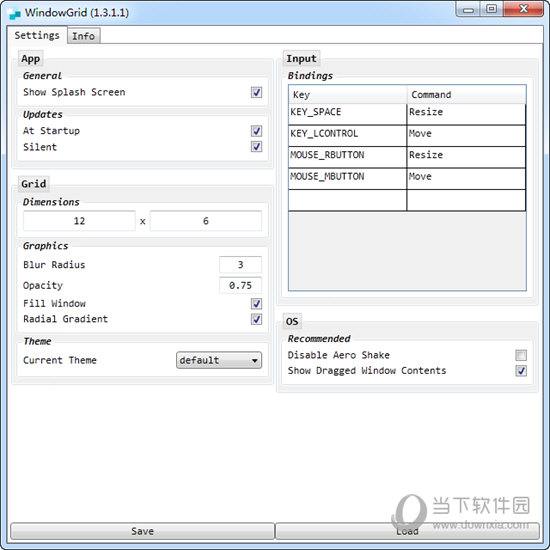Switch to the Settings tab
Viewport: 550px width, 550px height.
click(37, 35)
